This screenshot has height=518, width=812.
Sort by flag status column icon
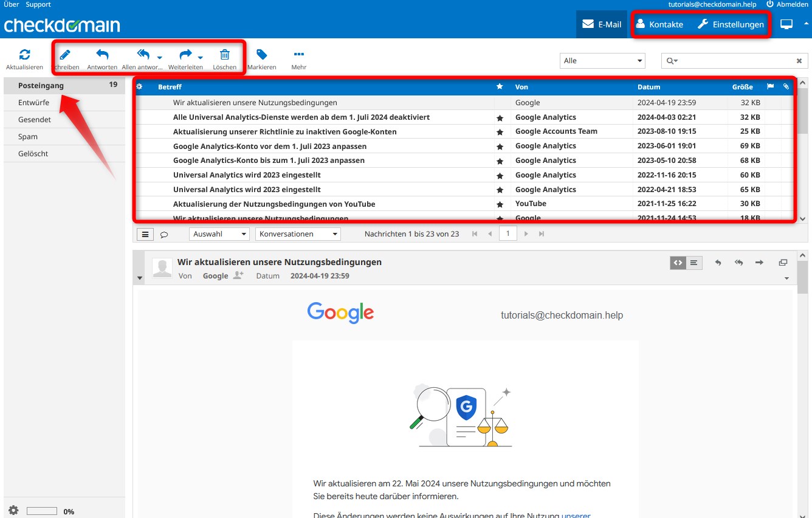(x=771, y=87)
